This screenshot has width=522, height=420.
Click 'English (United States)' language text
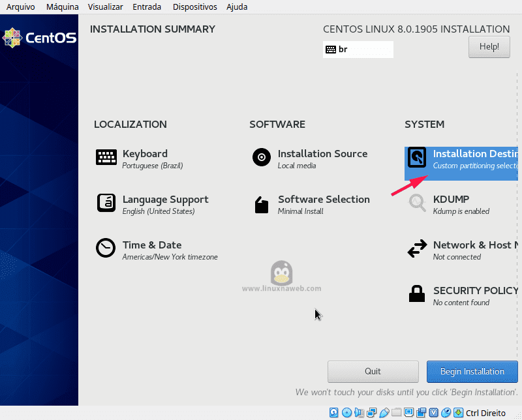159,211
